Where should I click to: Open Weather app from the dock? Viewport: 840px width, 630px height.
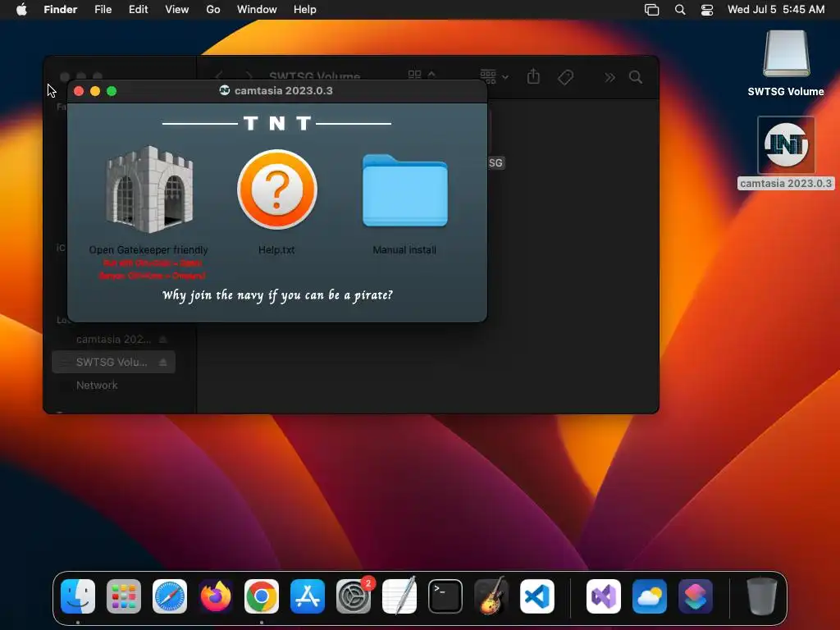[650, 596]
